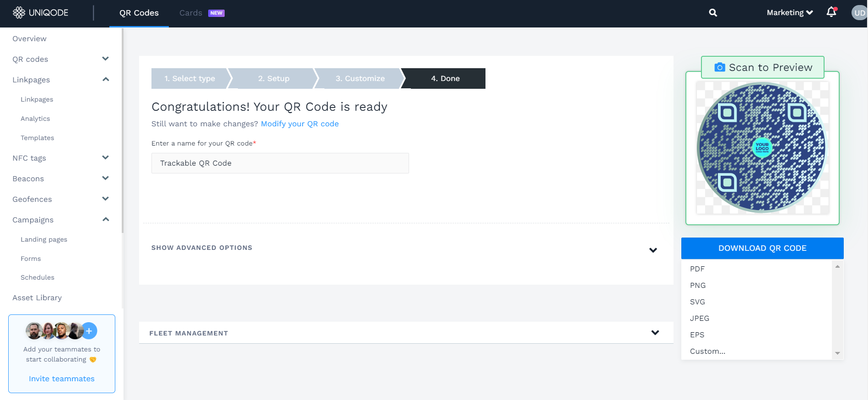The image size is (868, 400).
Task: Click the format list scroll-down arrow
Action: point(837,353)
